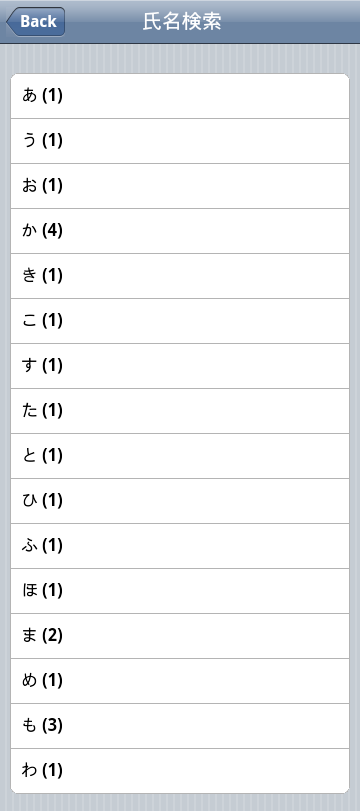This screenshot has width=360, height=811.
Task: Open the あ (1) name group
Action: pyautogui.click(x=180, y=96)
